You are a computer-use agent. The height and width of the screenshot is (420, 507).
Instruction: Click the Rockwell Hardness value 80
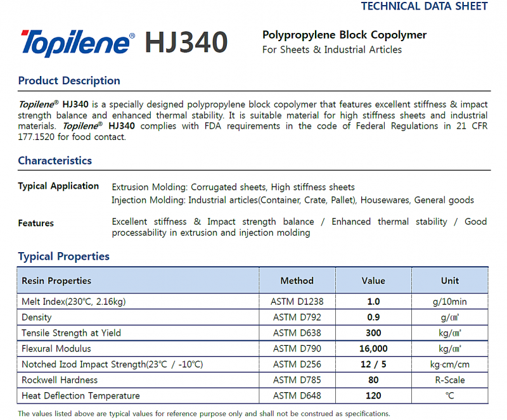point(373,380)
